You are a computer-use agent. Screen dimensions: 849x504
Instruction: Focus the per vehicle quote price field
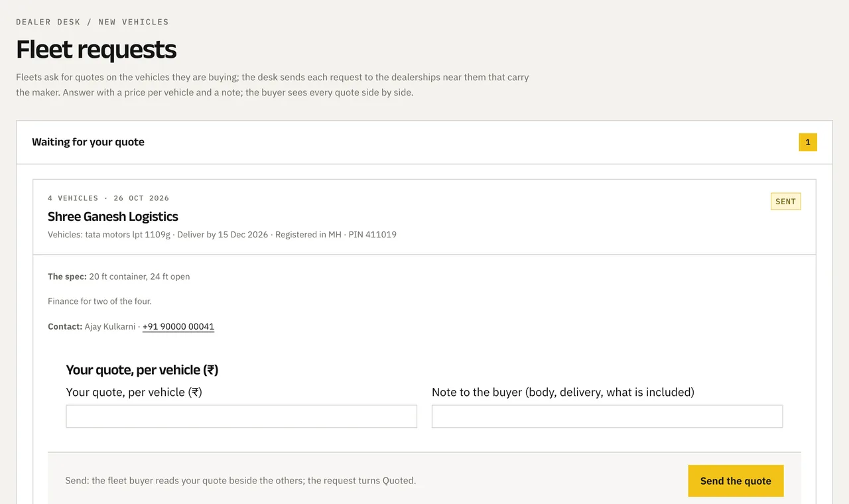(241, 416)
